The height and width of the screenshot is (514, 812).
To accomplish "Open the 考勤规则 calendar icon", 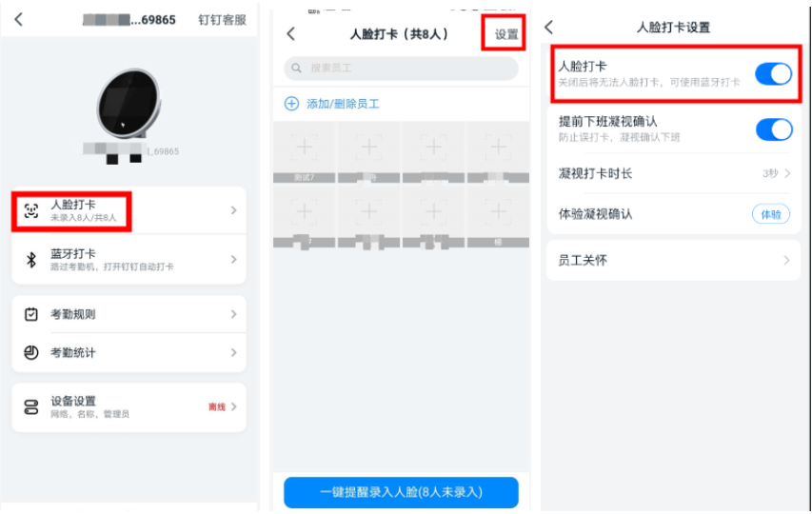I will pos(31,314).
